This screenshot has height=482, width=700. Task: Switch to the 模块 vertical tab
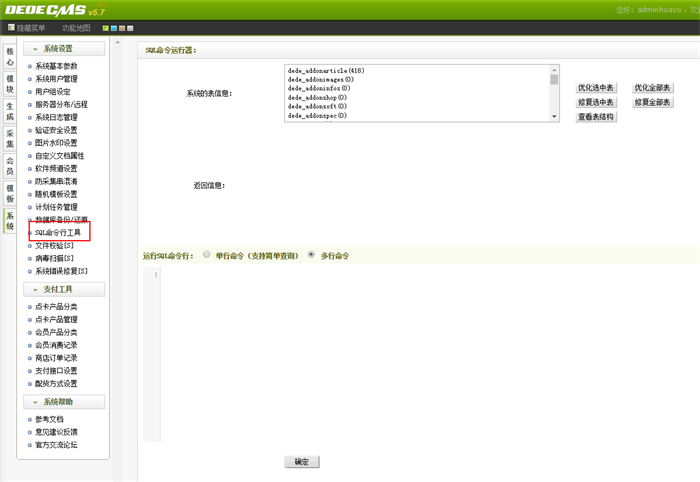tap(10, 82)
